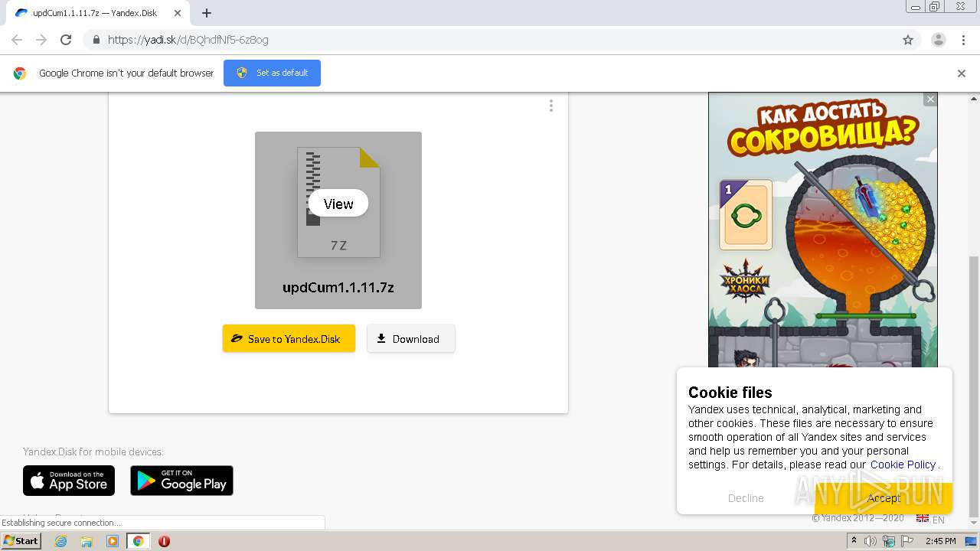Viewport: 980px width, 551px height.
Task: Open the Windows Start menu
Action: click(x=21, y=541)
